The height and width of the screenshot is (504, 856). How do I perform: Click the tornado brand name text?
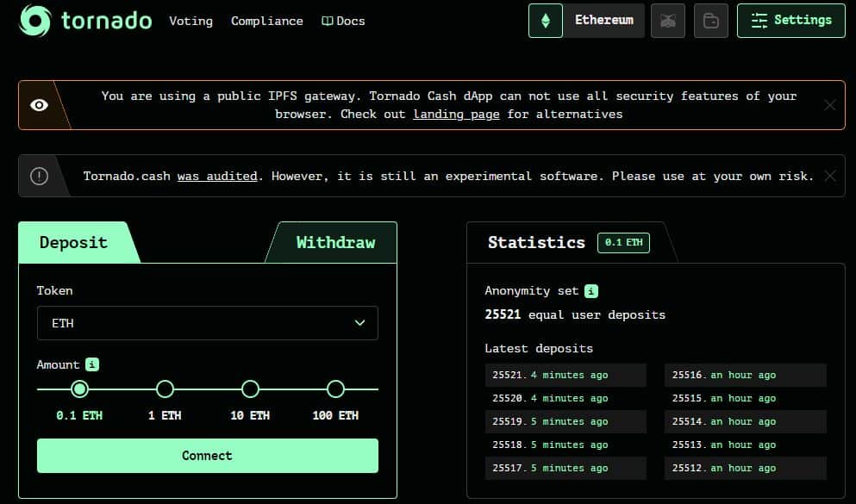(x=106, y=21)
